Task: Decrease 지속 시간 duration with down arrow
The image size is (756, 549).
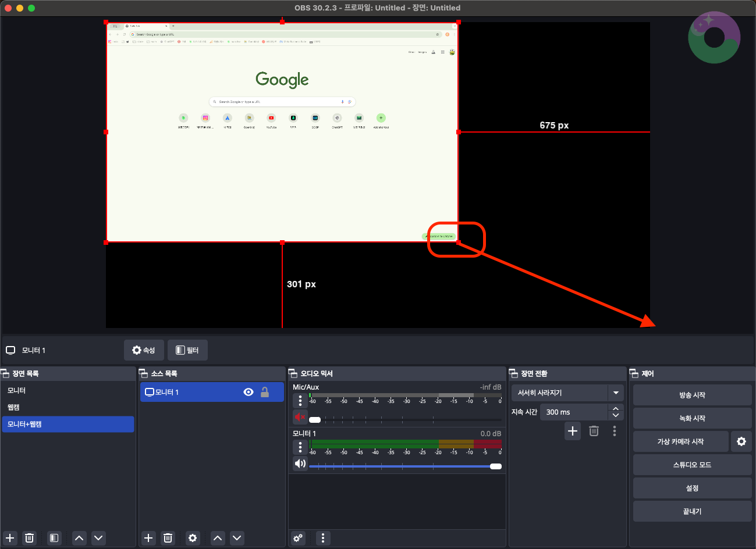Action: coord(616,415)
